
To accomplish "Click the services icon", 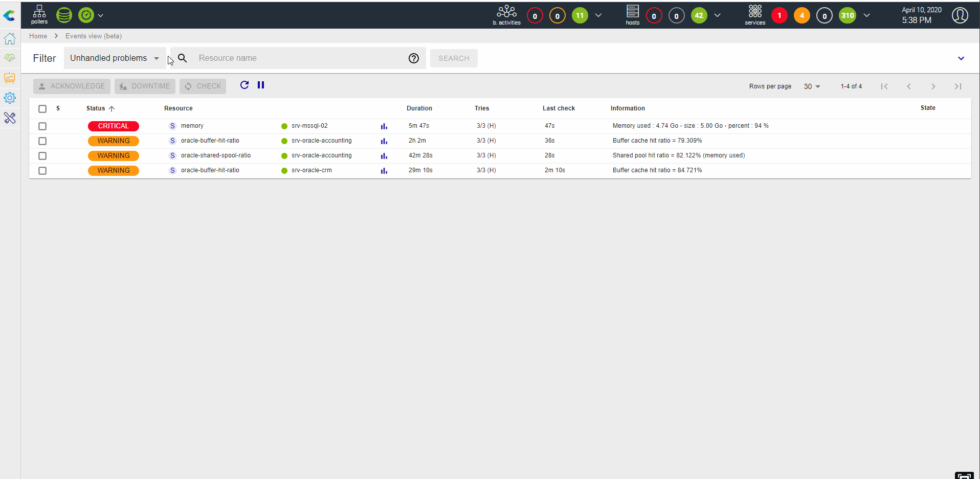I will pyautogui.click(x=755, y=15).
